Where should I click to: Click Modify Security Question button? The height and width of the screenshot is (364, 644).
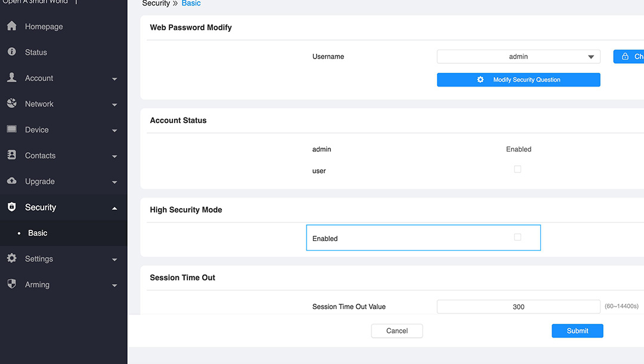click(518, 80)
